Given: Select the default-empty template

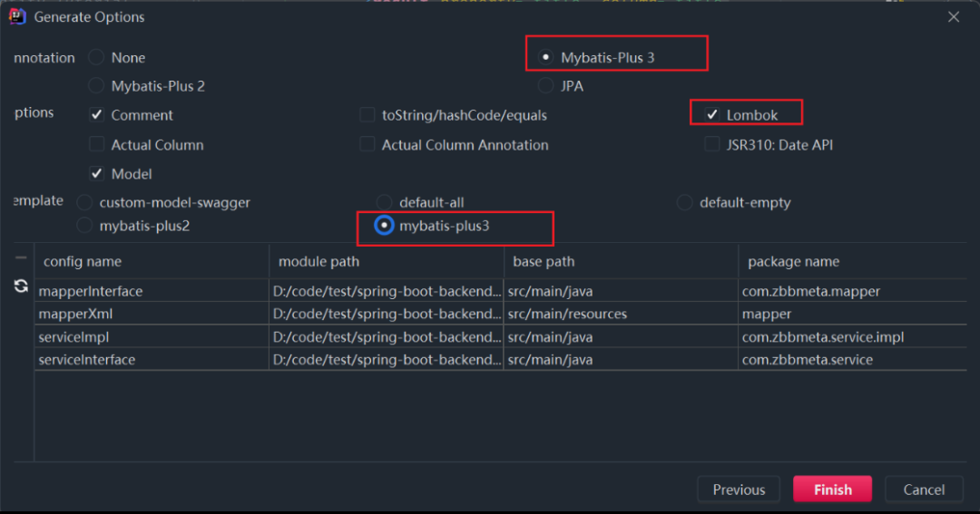Looking at the screenshot, I should tap(684, 202).
